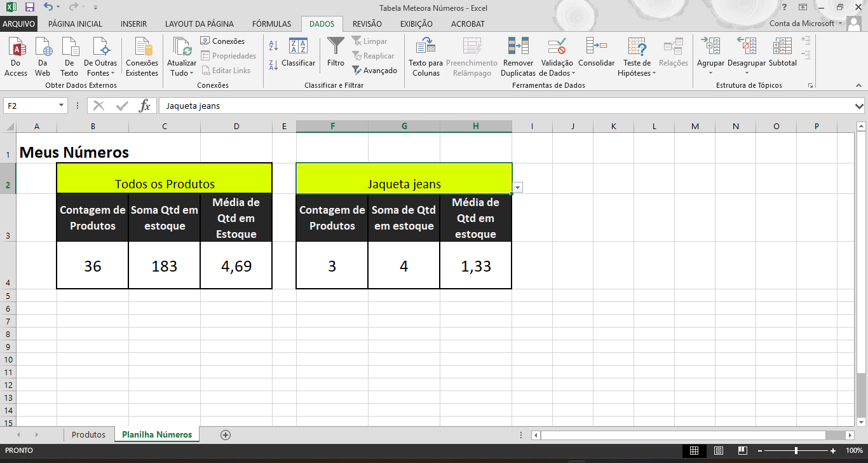Click select all corner button
The width and height of the screenshot is (868, 463).
coord(8,126)
